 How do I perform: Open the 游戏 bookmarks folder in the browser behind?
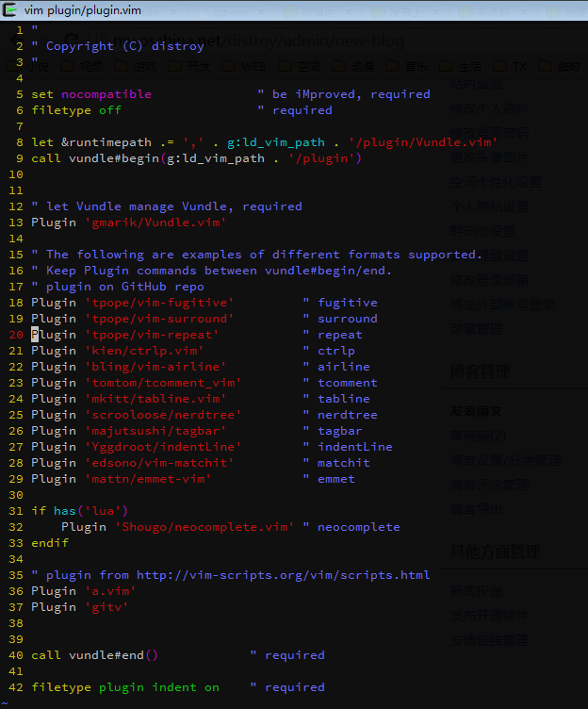tap(136, 66)
